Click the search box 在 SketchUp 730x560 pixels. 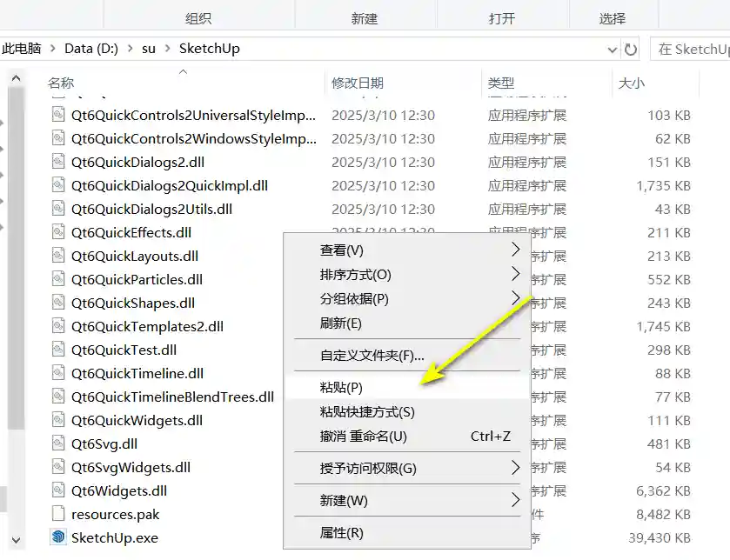pos(692,50)
